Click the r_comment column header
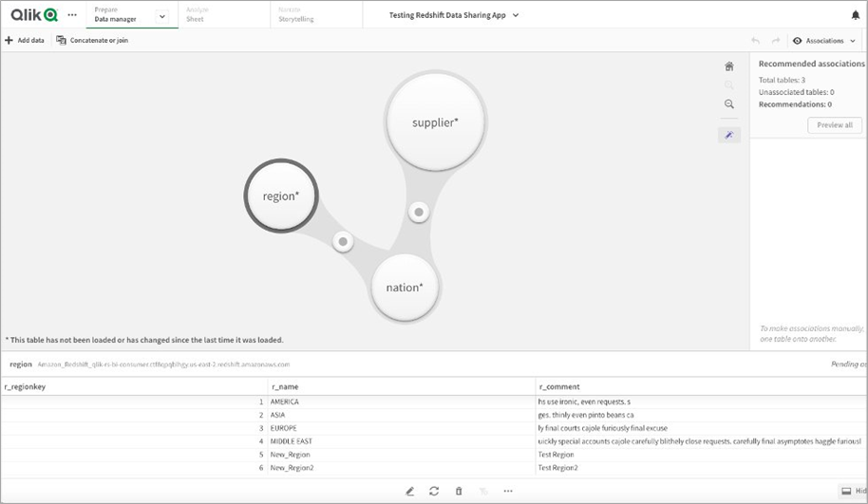Viewport: 868px width, 504px height. coord(702,386)
